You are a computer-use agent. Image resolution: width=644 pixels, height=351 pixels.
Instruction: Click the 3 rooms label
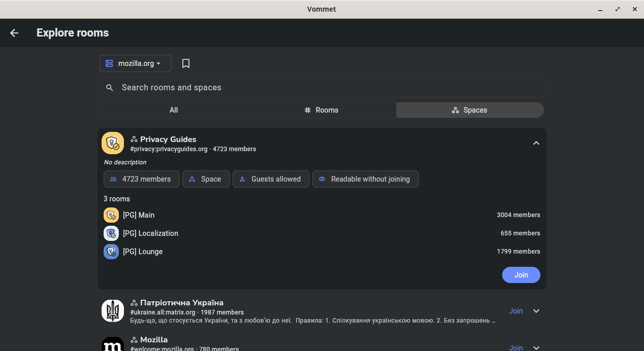click(x=117, y=199)
